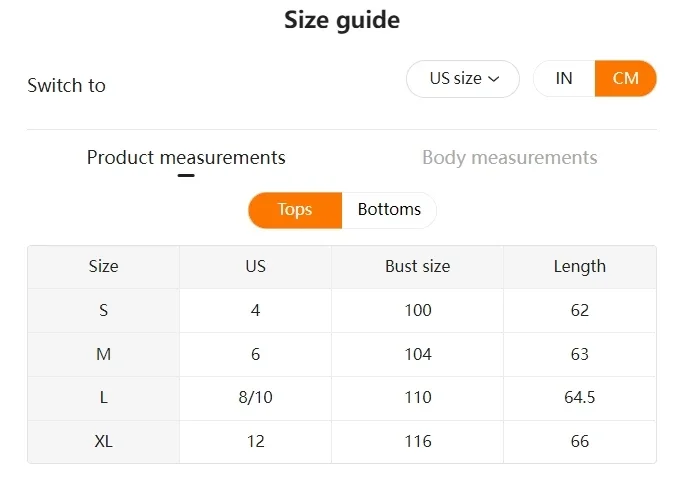Click the 116 bust size cell

[417, 441]
